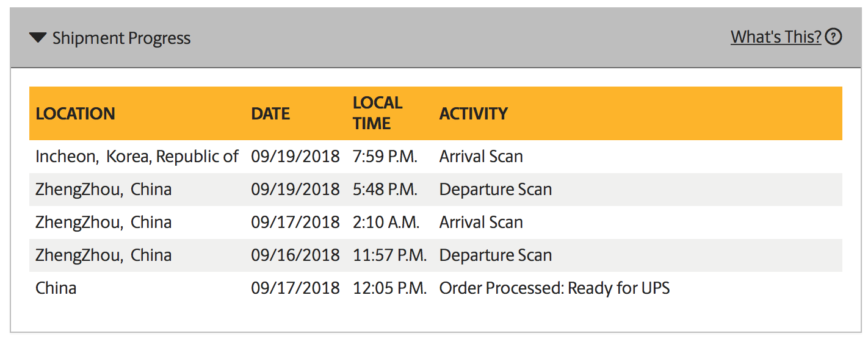This screenshot has height=345, width=868.
Task: Click Order Processed: Ready for UPS
Action: click(x=554, y=288)
